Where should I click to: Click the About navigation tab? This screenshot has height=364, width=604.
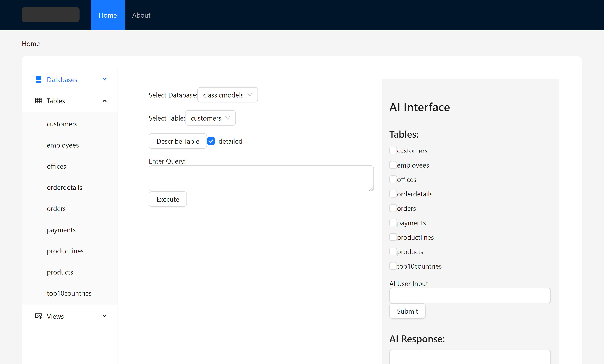pos(141,15)
